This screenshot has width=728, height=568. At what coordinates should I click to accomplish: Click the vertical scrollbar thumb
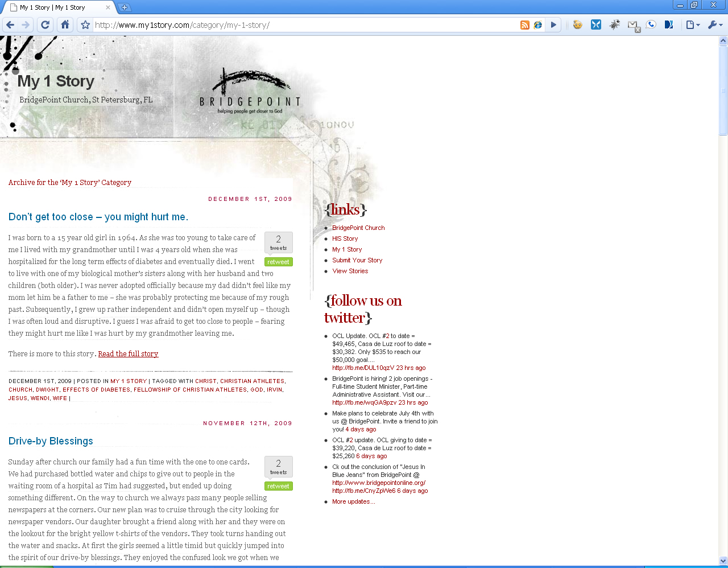click(723, 90)
